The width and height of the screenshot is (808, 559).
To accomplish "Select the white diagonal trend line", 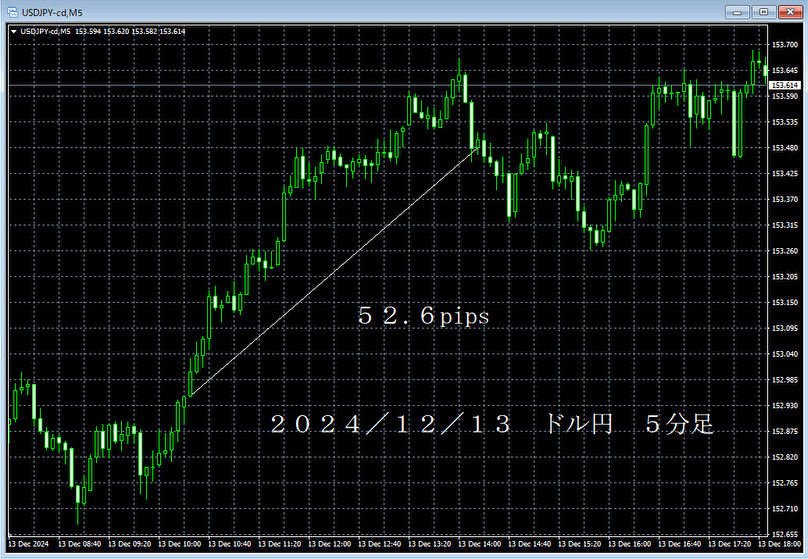I will click(335, 272).
